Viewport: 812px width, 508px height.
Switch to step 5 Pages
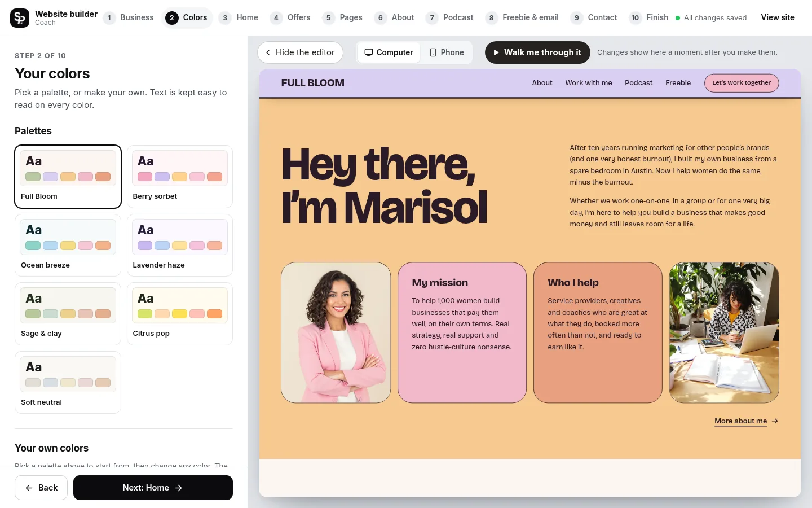(343, 17)
